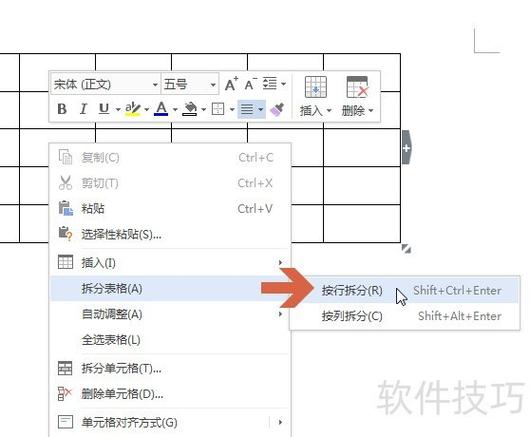The image size is (530, 437).
Task: Choose 剪切(T) from context menu
Action: [x=170, y=183]
